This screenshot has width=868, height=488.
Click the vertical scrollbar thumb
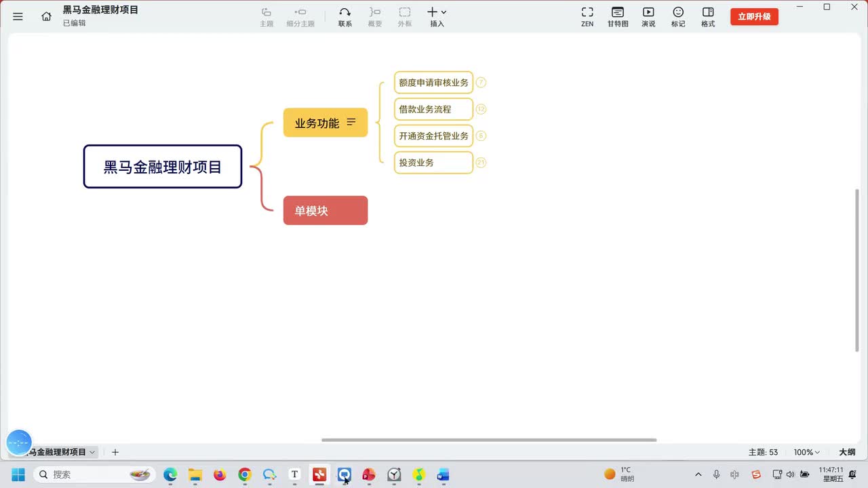(857, 270)
